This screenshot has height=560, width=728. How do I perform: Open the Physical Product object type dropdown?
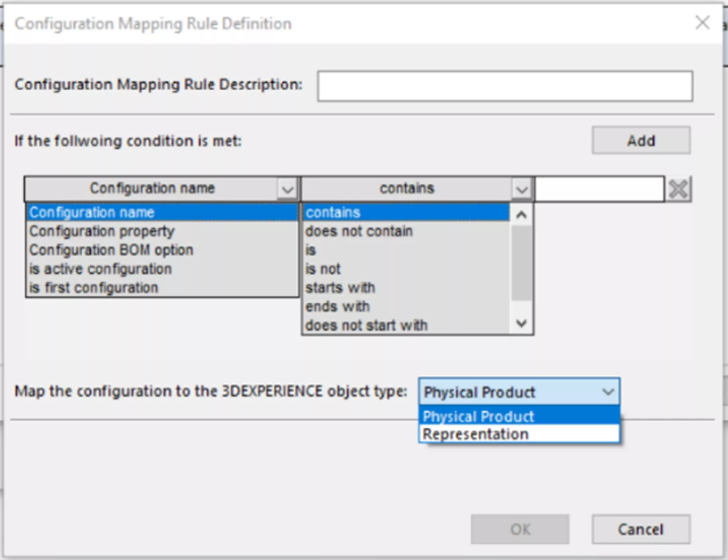click(519, 391)
